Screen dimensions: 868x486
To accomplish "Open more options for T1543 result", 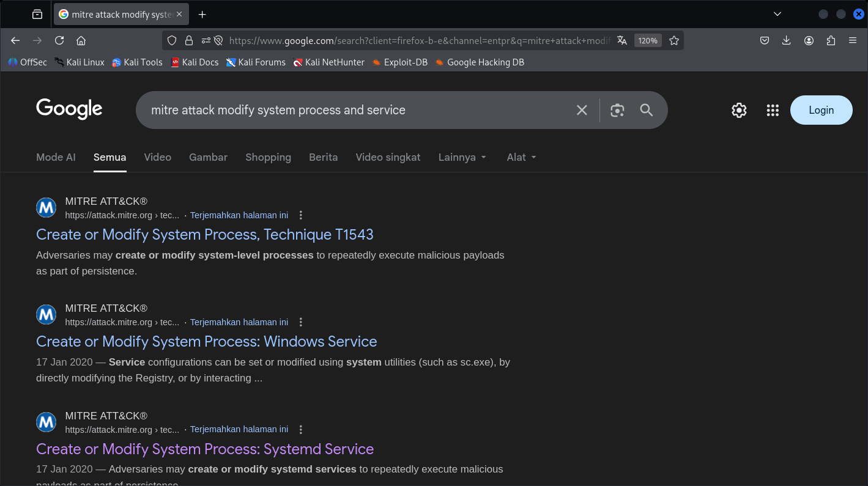I will (x=300, y=215).
